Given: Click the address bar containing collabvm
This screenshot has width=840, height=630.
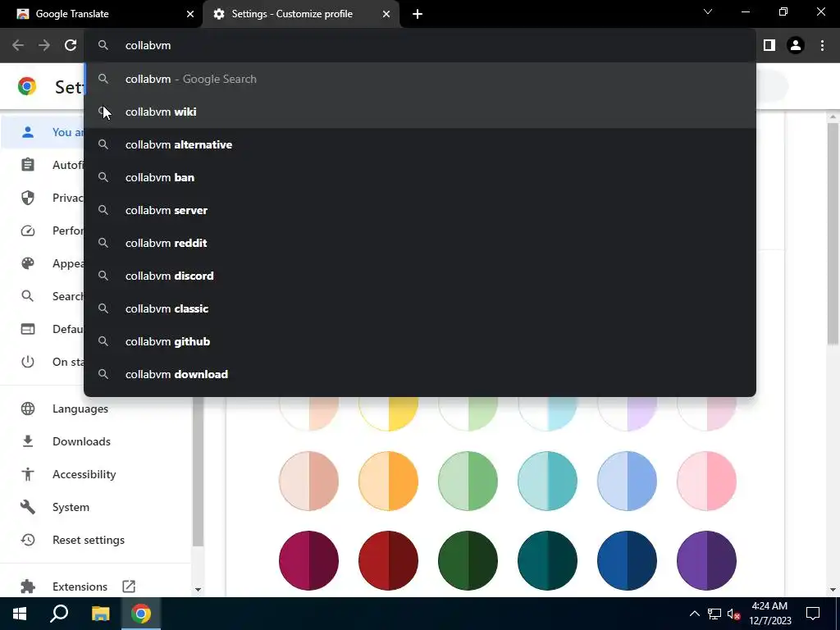Looking at the screenshot, I should [x=419, y=46].
